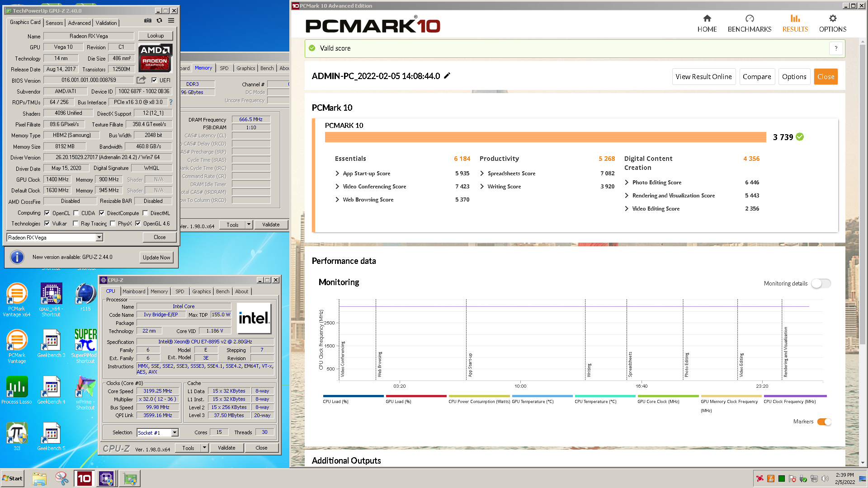Screen dimensions: 868x488
Task: Click the Bus Interface question mark icon
Action: click(x=171, y=102)
